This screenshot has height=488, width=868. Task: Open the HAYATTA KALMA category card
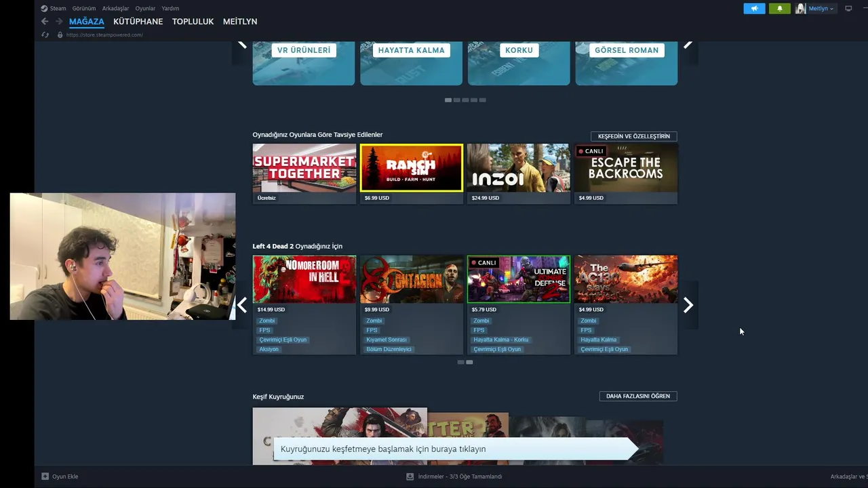click(411, 63)
